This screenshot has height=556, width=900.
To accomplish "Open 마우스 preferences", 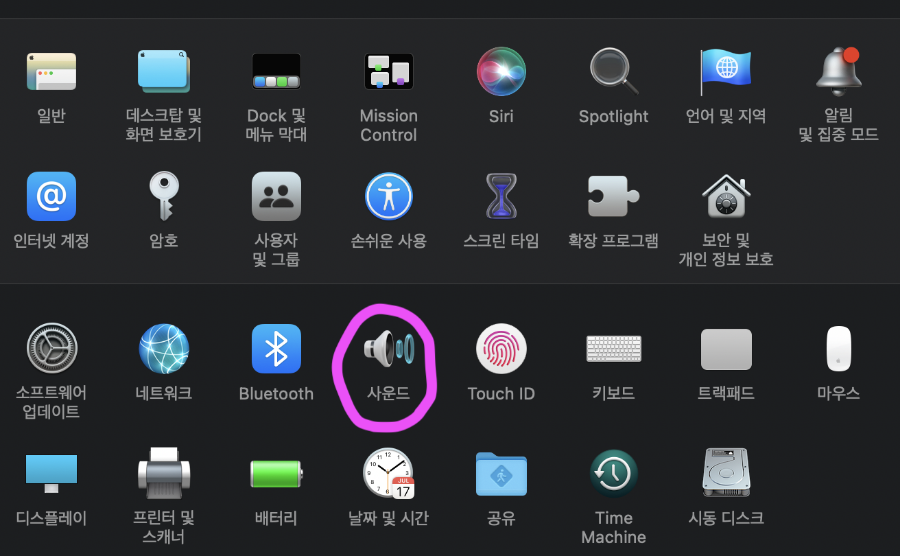I will pos(839,349).
